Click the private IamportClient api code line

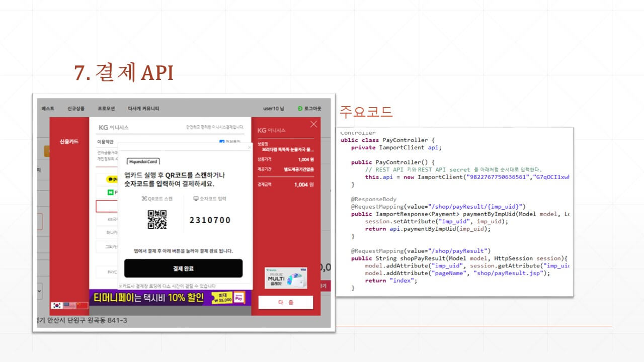click(396, 148)
